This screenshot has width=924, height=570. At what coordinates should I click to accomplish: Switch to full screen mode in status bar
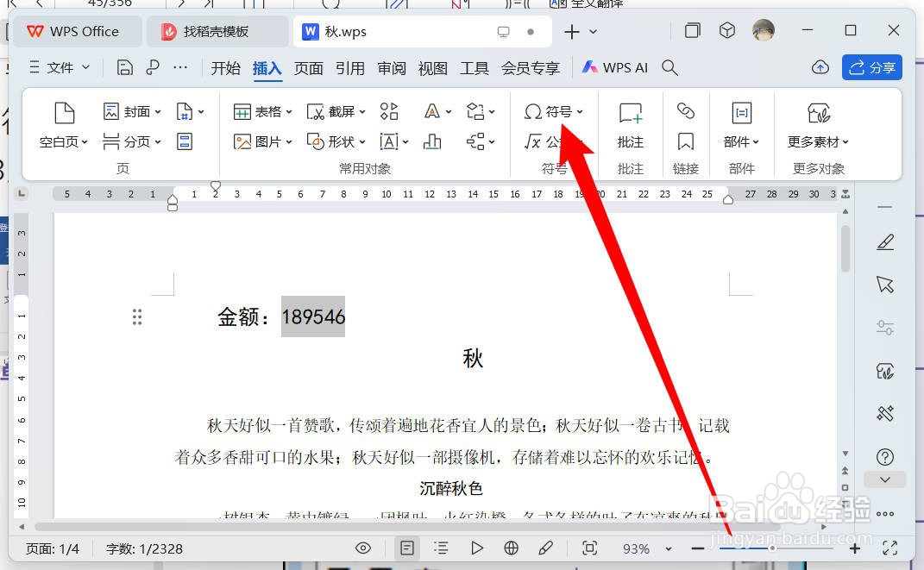[x=889, y=548]
